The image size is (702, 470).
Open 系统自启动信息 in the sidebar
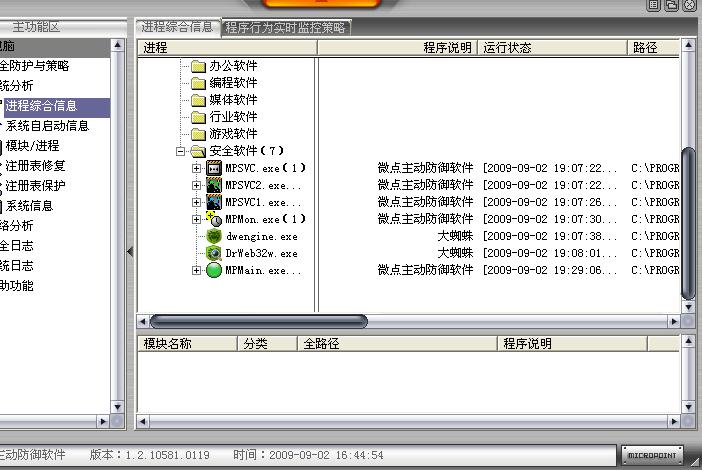[47, 126]
